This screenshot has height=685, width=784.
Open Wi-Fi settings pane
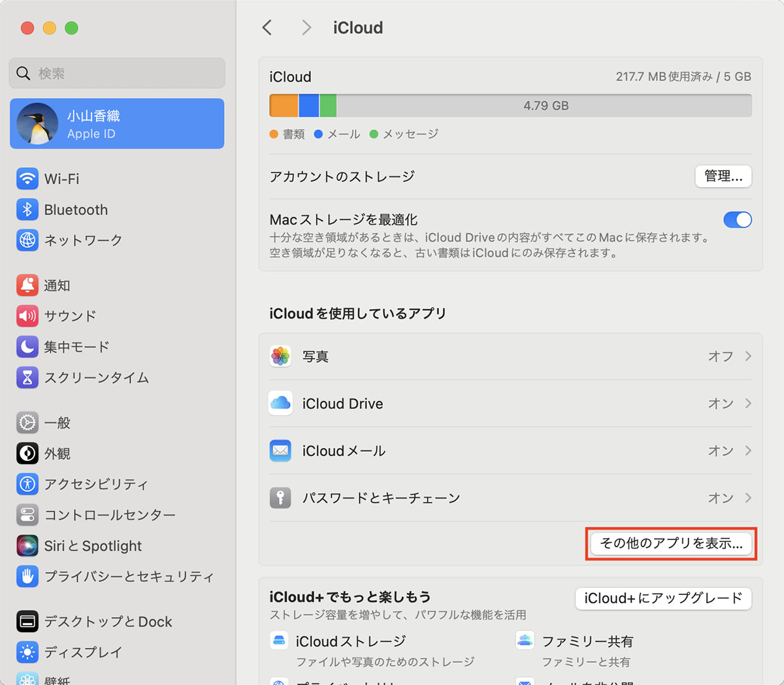click(x=117, y=178)
